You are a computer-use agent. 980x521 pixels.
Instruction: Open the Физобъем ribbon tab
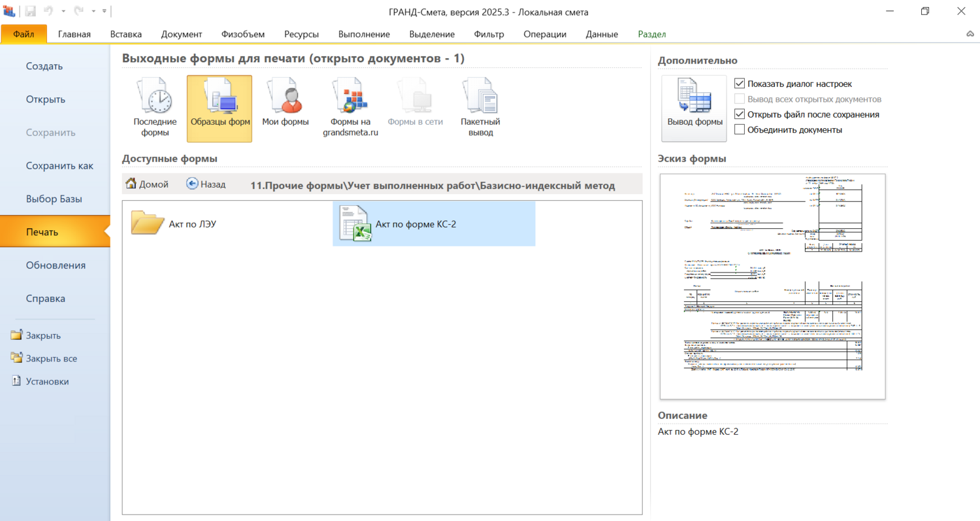click(x=243, y=34)
